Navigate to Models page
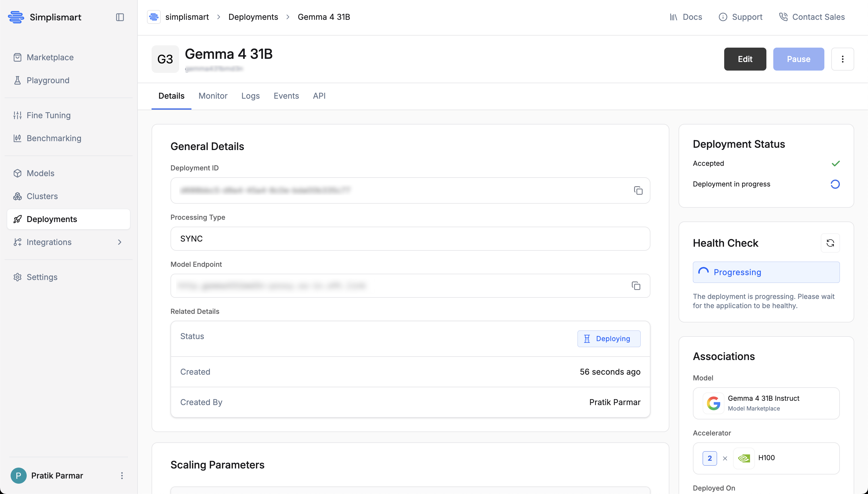Image resolution: width=868 pixels, height=494 pixels. click(69, 173)
